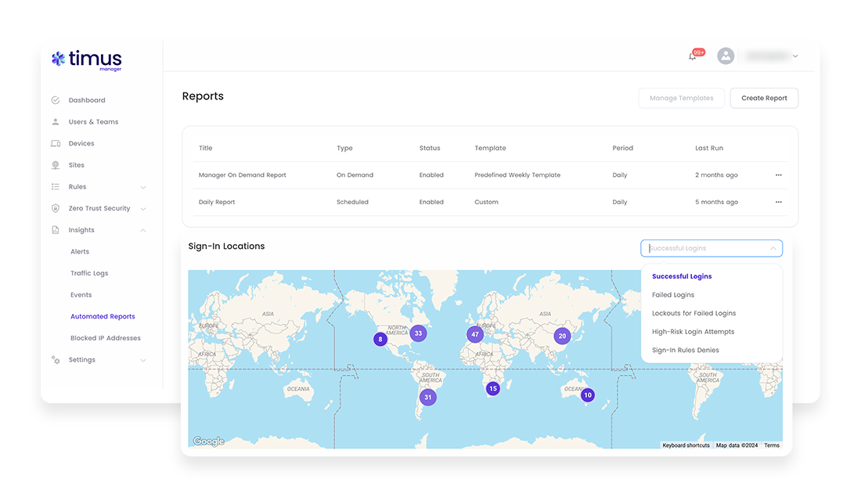Choose Sign-In Rules Denies filter
This screenshot has width=861, height=504.
[686, 350]
